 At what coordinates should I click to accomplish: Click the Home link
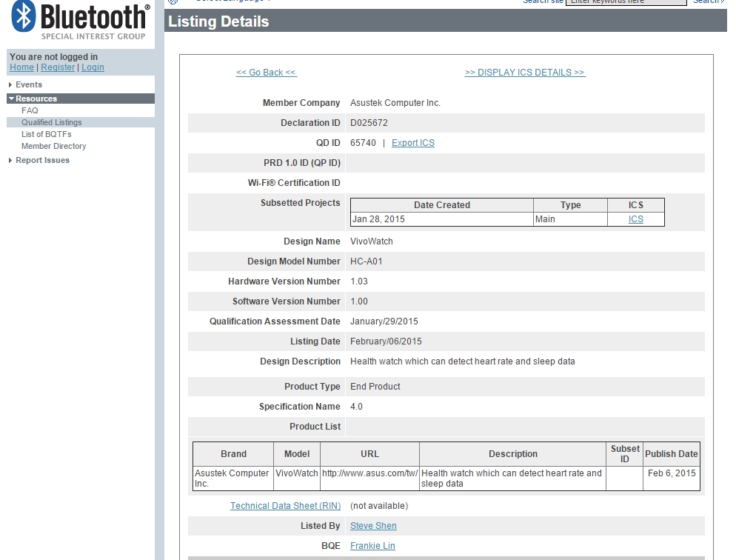(x=21, y=67)
